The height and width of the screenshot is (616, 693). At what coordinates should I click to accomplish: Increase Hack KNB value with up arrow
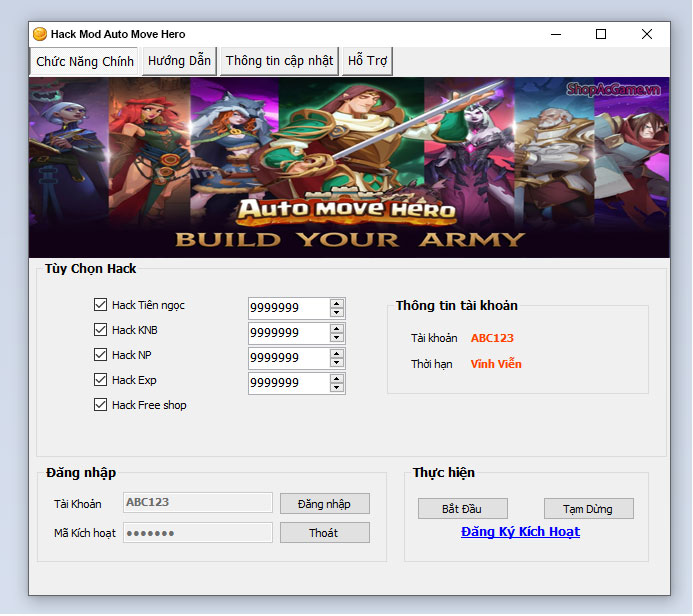click(x=337, y=329)
